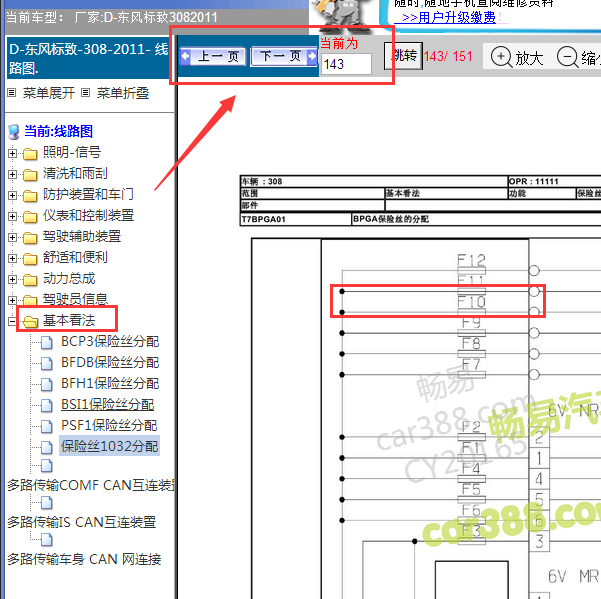Click the 143/ 151 page counter text

448,57
